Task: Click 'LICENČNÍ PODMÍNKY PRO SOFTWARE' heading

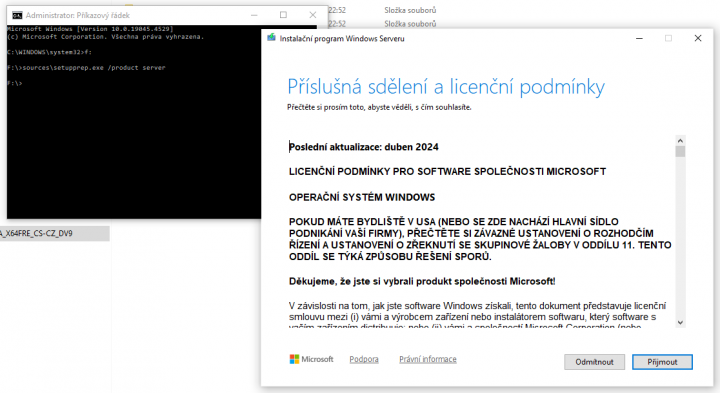Action: 447,172
